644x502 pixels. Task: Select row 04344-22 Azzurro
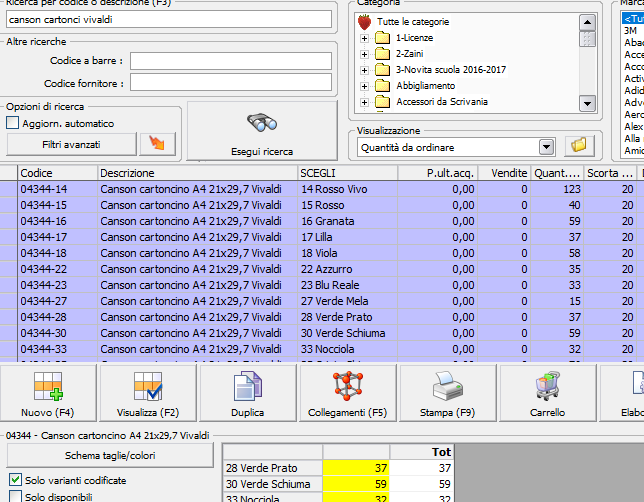tap(322, 269)
